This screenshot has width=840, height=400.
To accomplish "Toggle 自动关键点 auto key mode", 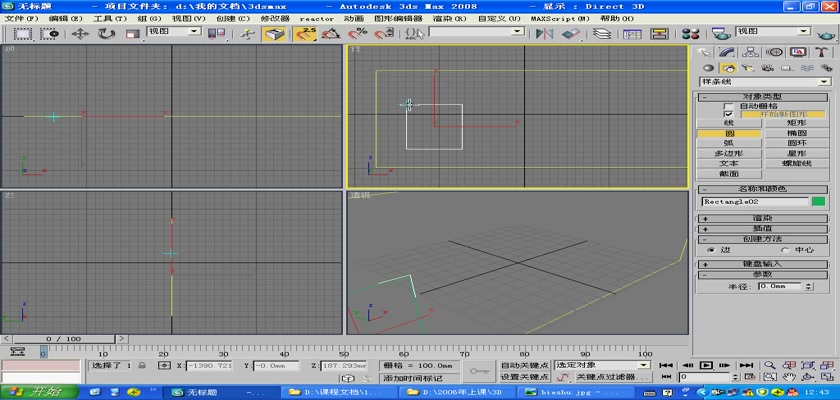I will tap(524, 365).
